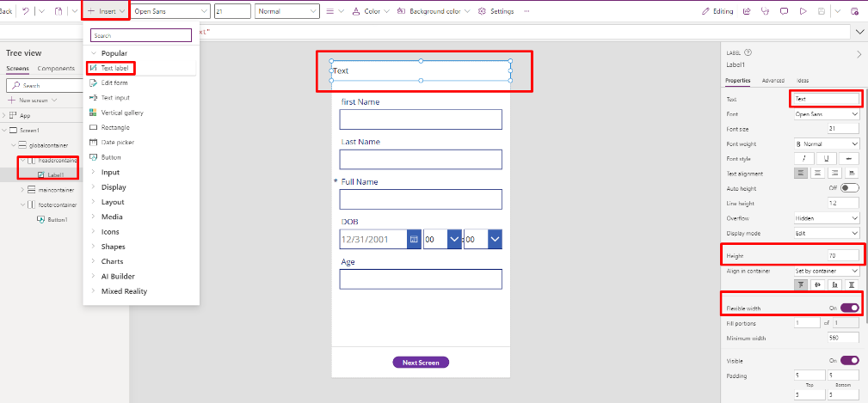Click the Next Screen button

[x=421, y=363]
